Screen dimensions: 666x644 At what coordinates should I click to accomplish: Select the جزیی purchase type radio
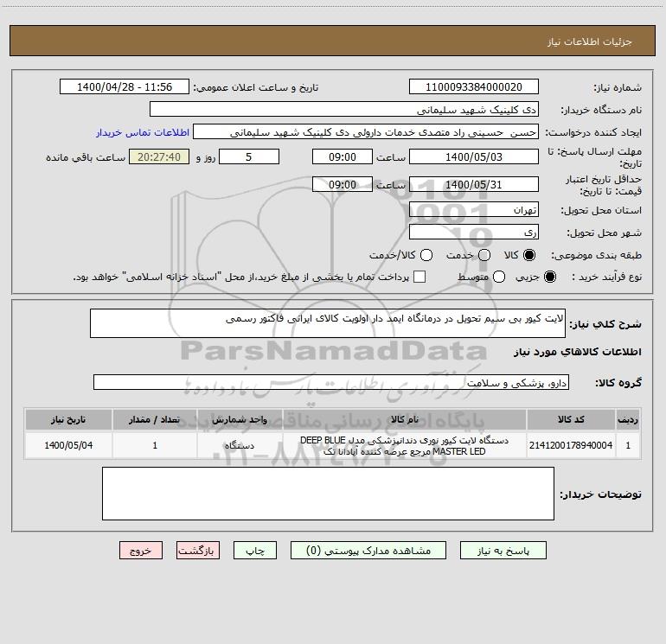(549, 277)
